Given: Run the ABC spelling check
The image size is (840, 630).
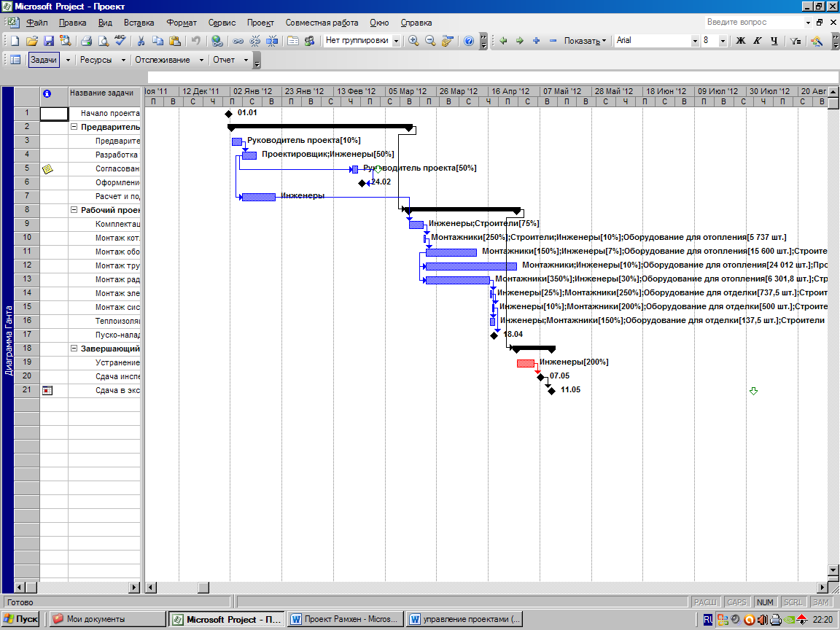Looking at the screenshot, I should [x=120, y=41].
